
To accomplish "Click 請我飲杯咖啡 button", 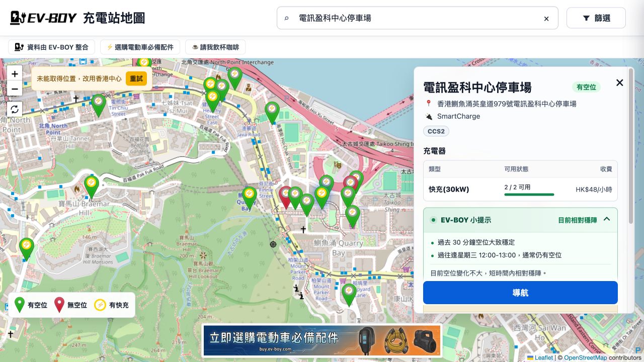I will 215,47.
